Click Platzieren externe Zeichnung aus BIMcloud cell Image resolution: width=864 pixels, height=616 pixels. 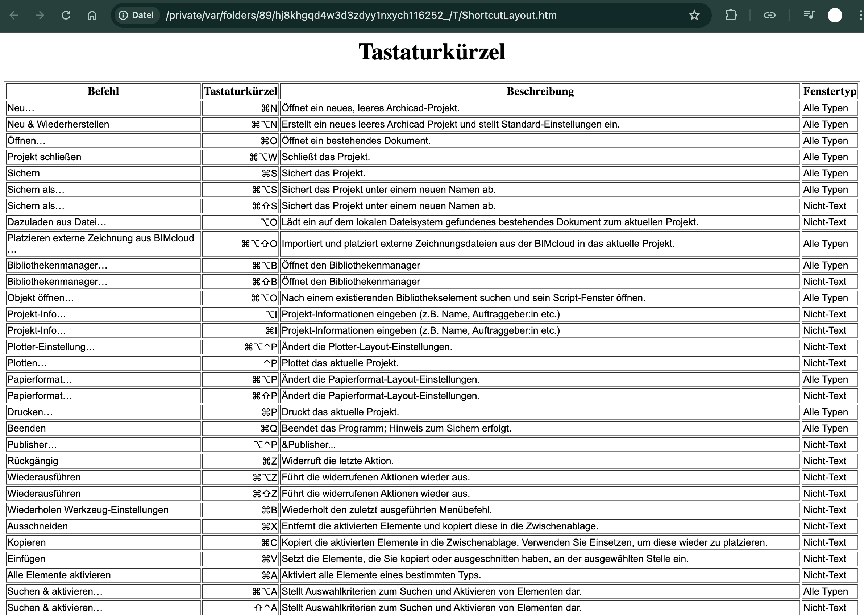[103, 244]
